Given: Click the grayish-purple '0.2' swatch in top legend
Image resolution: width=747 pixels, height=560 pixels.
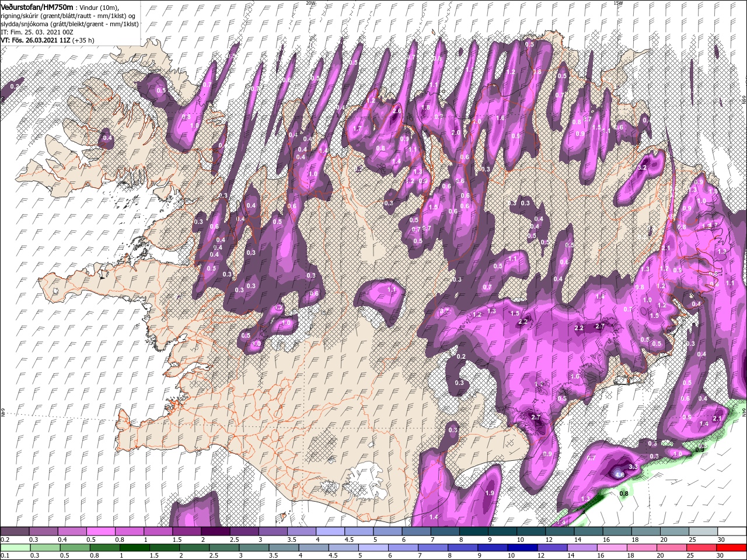Looking at the screenshot, I should pyautogui.click(x=15, y=531).
